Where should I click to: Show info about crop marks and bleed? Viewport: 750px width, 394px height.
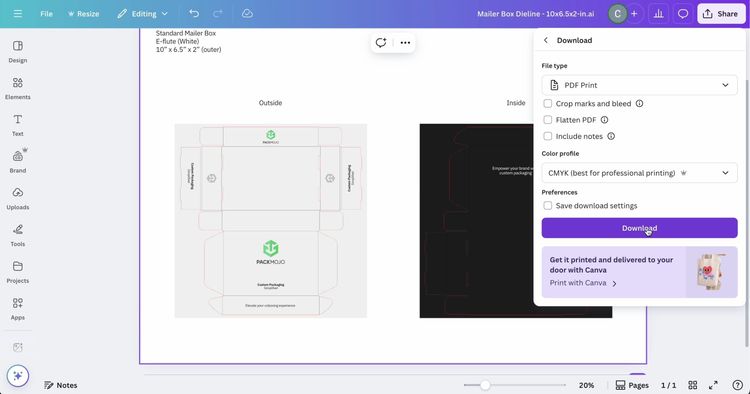tap(640, 103)
